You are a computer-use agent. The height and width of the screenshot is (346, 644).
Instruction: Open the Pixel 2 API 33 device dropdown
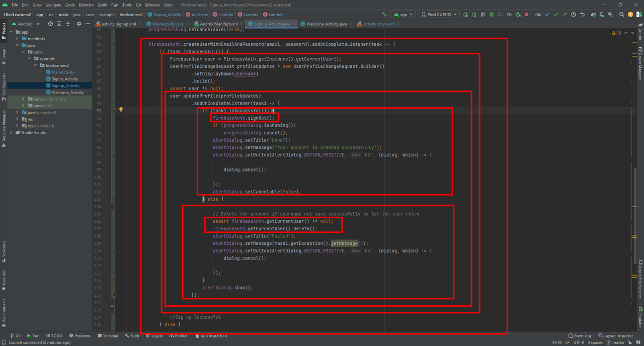(x=439, y=15)
